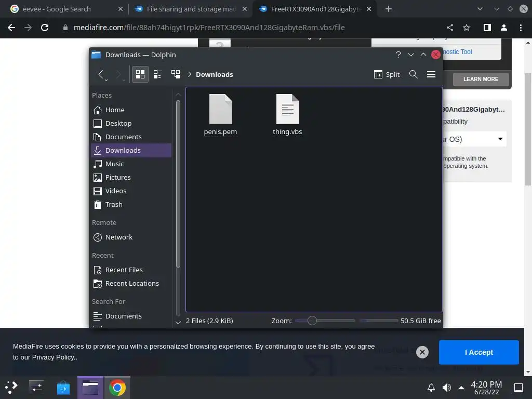
Task: Open Dolphin file search
Action: coord(413,74)
